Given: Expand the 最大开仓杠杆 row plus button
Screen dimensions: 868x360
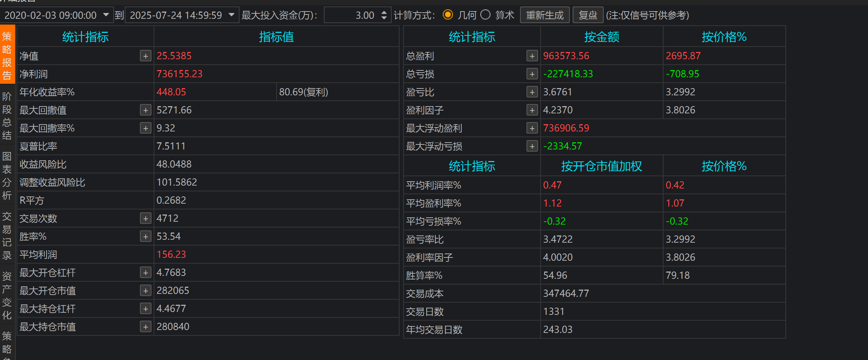Looking at the screenshot, I should 146,273.
